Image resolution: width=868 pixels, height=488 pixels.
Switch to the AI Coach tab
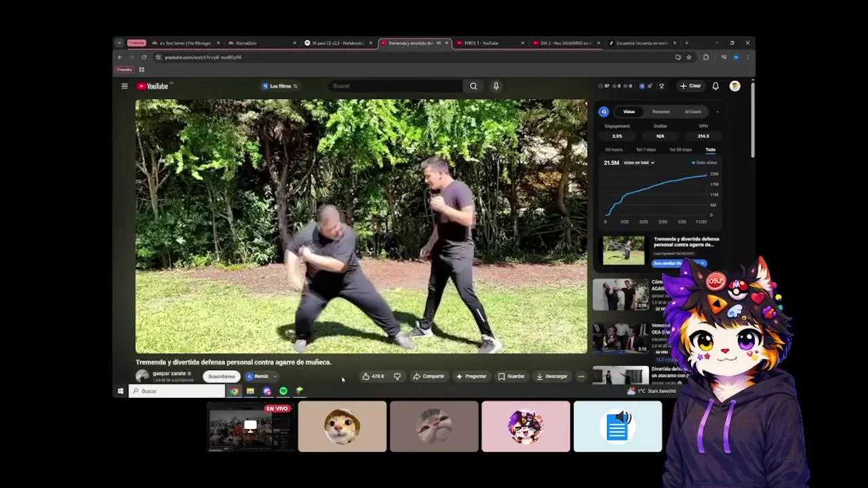(x=692, y=112)
